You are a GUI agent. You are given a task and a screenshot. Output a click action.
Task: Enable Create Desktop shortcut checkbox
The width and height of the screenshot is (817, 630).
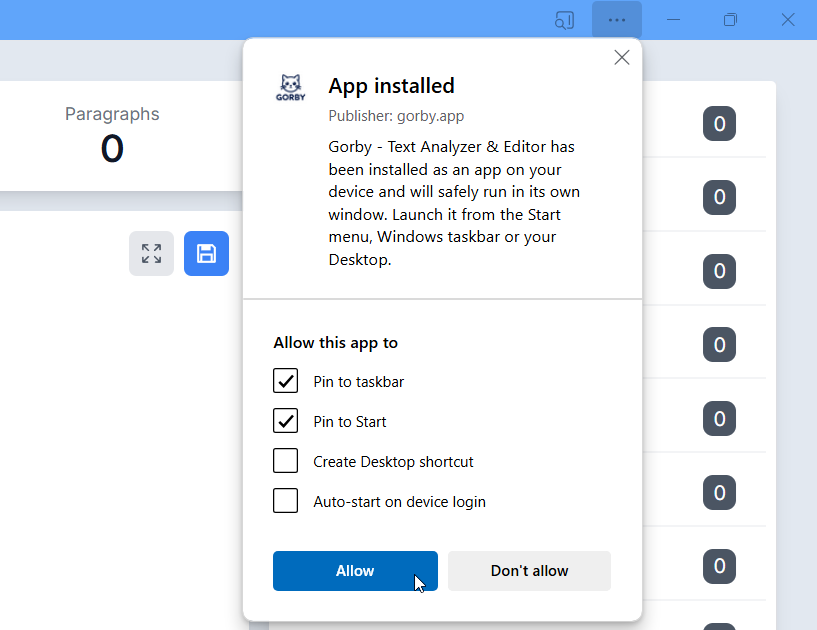[286, 461]
